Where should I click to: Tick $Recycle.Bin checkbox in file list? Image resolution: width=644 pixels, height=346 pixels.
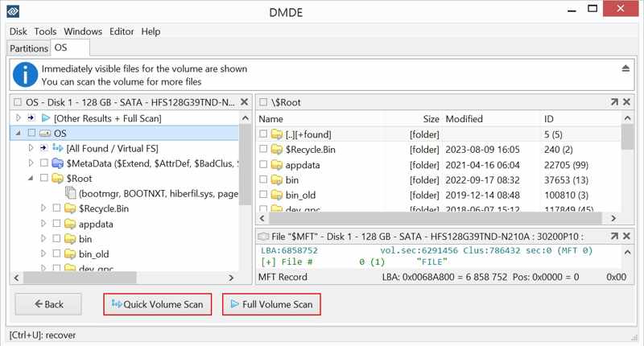(263, 149)
